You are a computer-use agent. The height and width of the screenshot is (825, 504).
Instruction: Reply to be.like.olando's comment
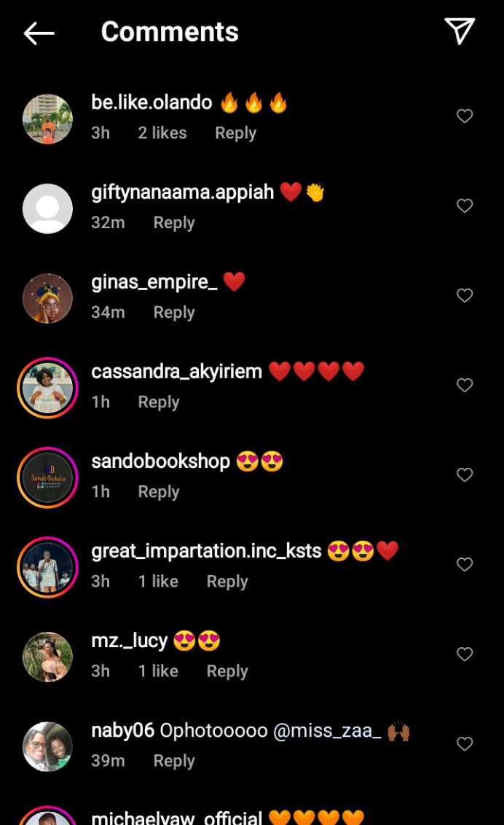(x=235, y=133)
